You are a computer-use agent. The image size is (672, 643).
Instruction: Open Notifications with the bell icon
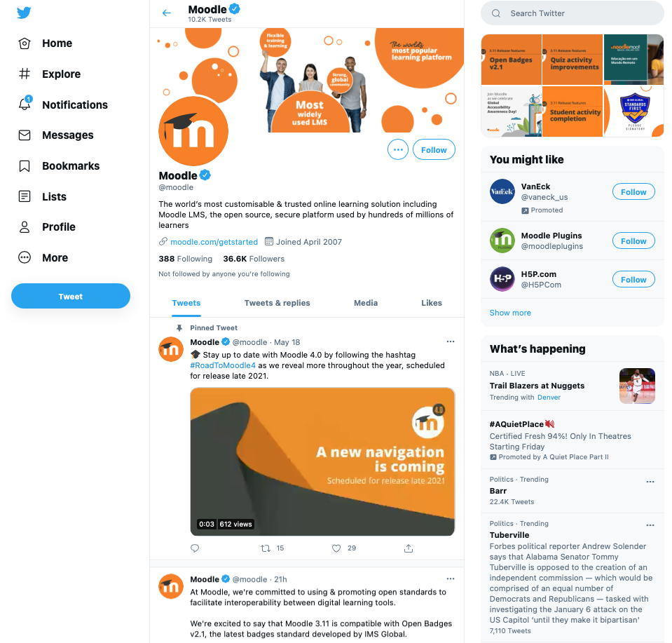[x=25, y=104]
